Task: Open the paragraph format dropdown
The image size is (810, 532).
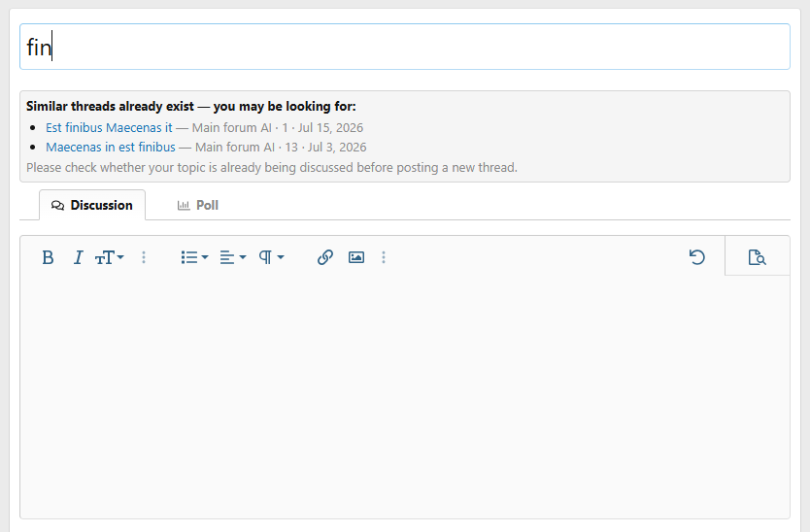Action: (271, 257)
